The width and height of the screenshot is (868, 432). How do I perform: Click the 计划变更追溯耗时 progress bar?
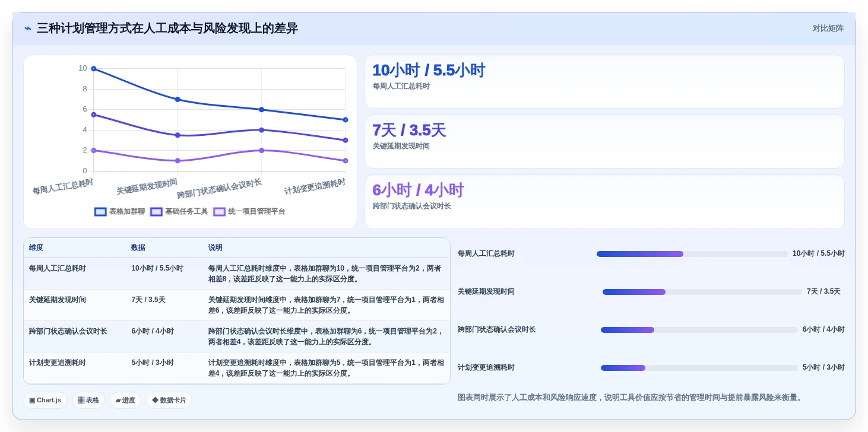699,368
